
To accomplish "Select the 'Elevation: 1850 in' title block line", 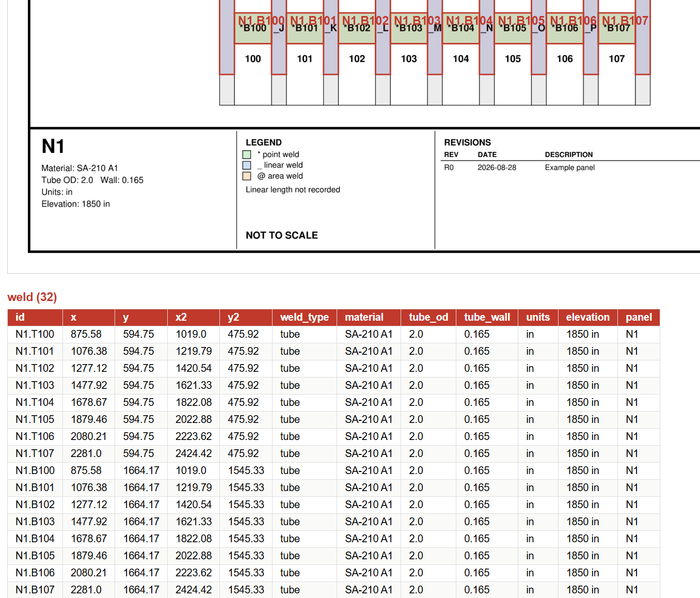I will (x=75, y=204).
